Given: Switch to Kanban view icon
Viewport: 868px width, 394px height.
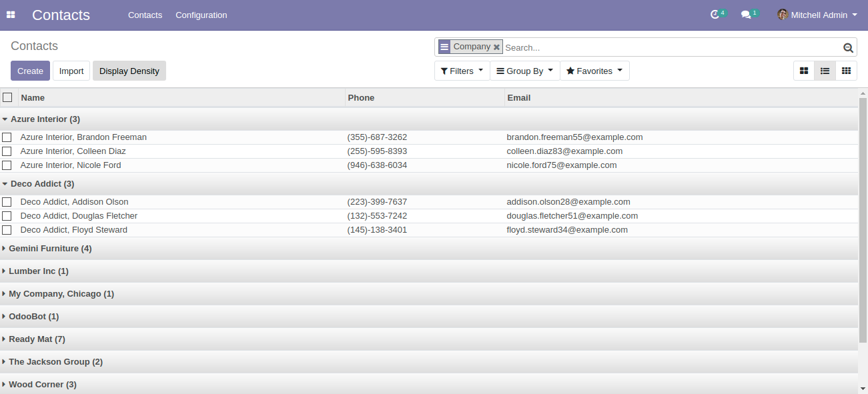Looking at the screenshot, I should pyautogui.click(x=804, y=71).
